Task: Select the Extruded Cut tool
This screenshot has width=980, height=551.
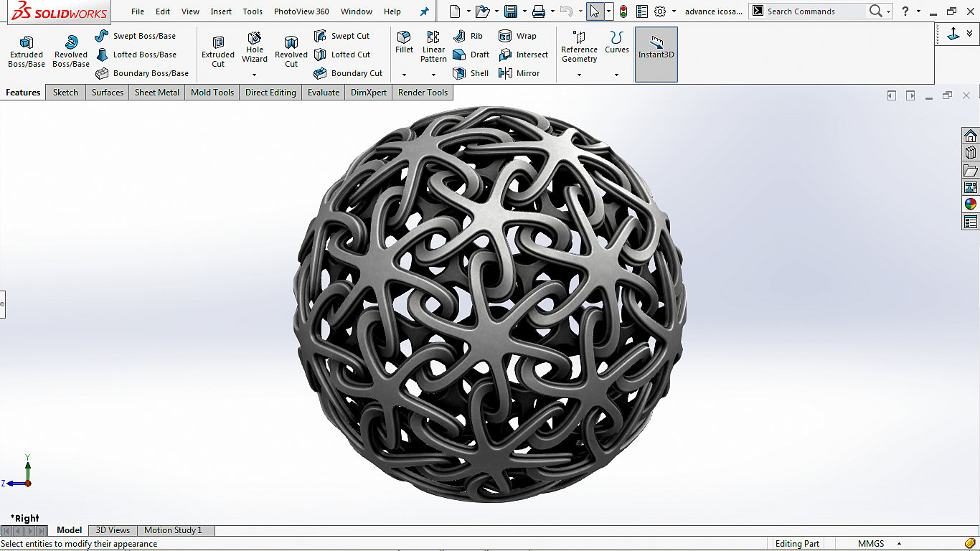Action: pyautogui.click(x=218, y=52)
